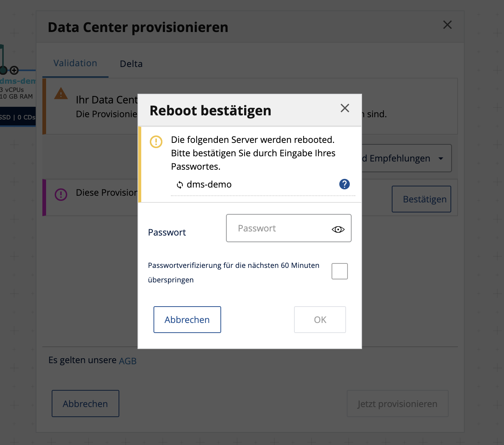Click the blue help question mark icon
Image resolution: width=504 pixels, height=445 pixels.
tap(345, 184)
